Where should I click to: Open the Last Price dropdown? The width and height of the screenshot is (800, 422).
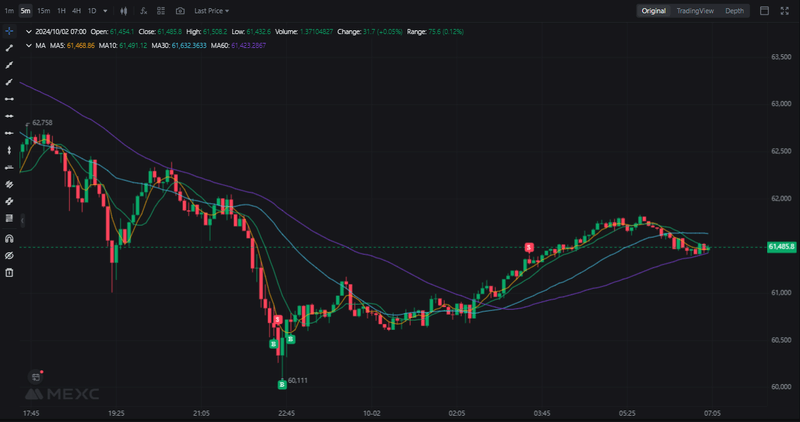(x=211, y=11)
